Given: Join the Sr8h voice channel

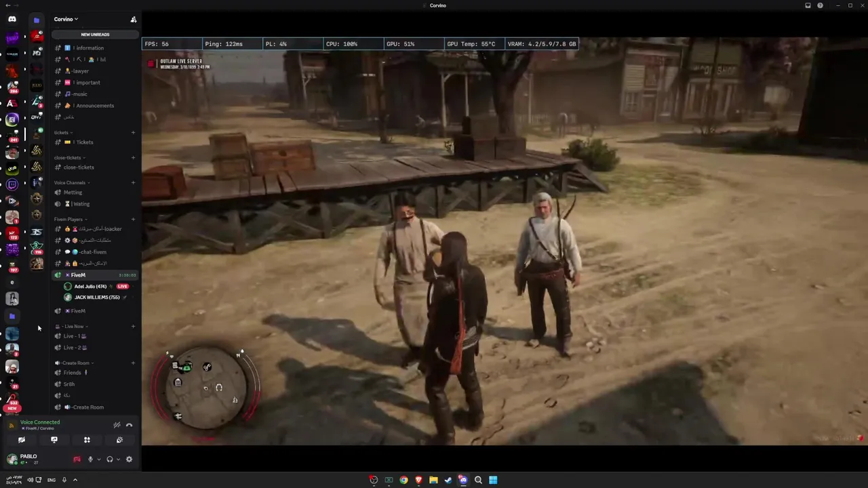Looking at the screenshot, I should [95, 384].
